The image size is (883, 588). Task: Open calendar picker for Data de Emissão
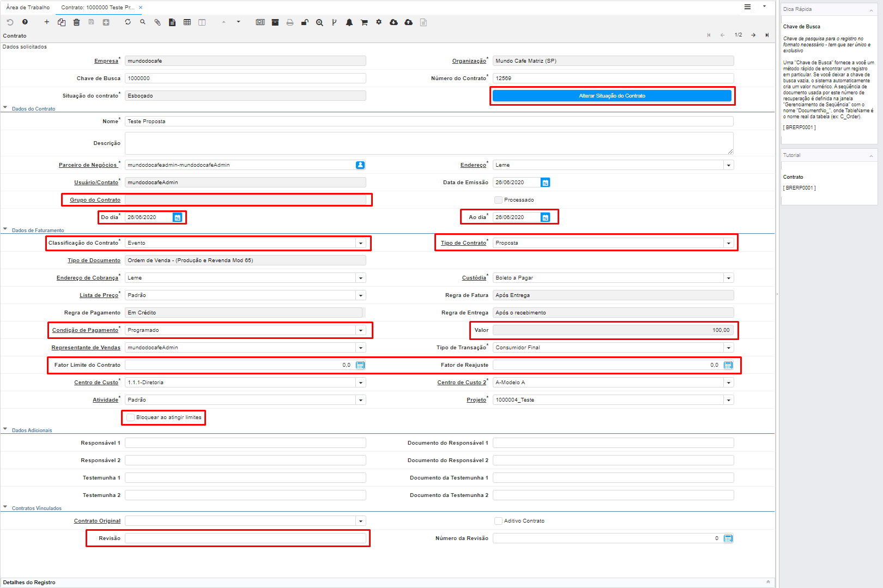[x=545, y=183]
